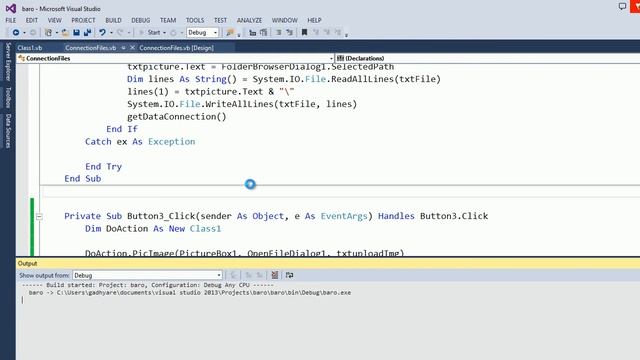Pin the ConnectionFiles.vb tab
Image resolution: width=640 pixels, height=360 pixels.
tap(123, 48)
